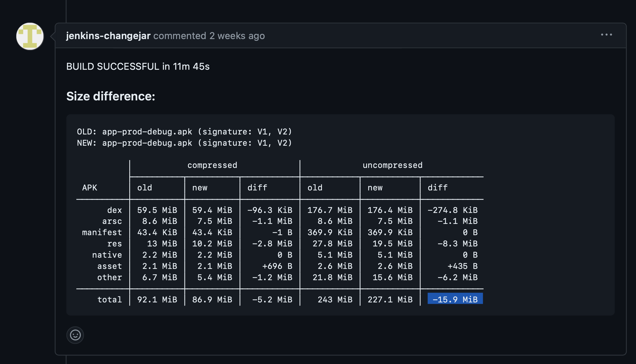Click the 'uncompressed' table header
Viewport: 636px width, 364px height.
[392, 165]
